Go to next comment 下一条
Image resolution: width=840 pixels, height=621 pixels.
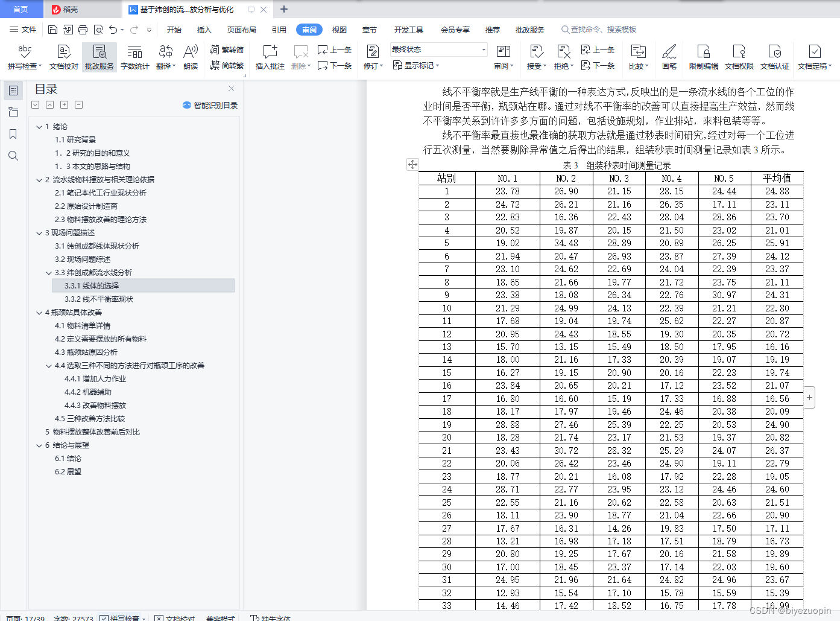(335, 65)
